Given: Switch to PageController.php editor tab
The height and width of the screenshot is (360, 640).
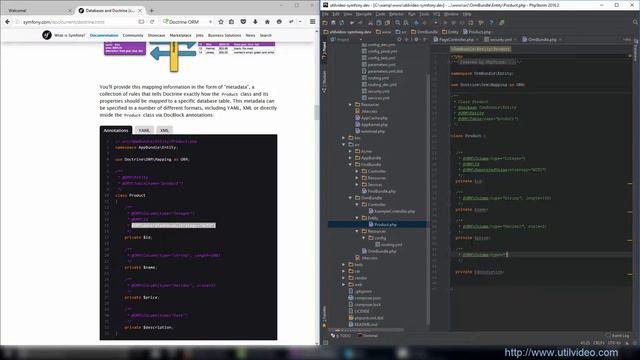Looking at the screenshot, I should pyautogui.click(x=455, y=40).
